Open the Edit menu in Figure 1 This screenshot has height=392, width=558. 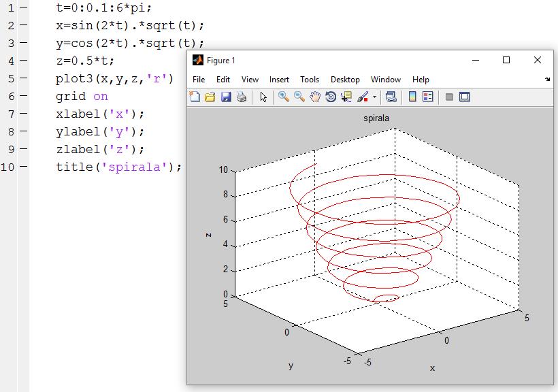click(223, 80)
